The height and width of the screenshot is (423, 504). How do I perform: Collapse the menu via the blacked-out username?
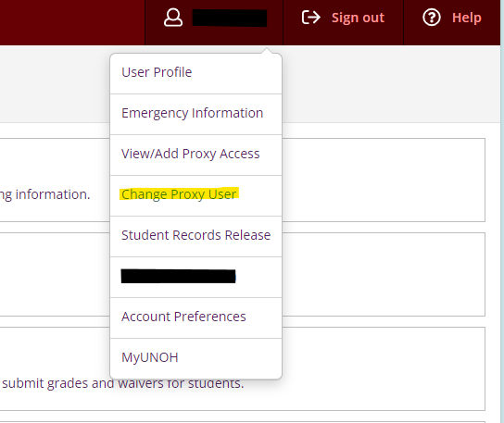click(x=230, y=18)
